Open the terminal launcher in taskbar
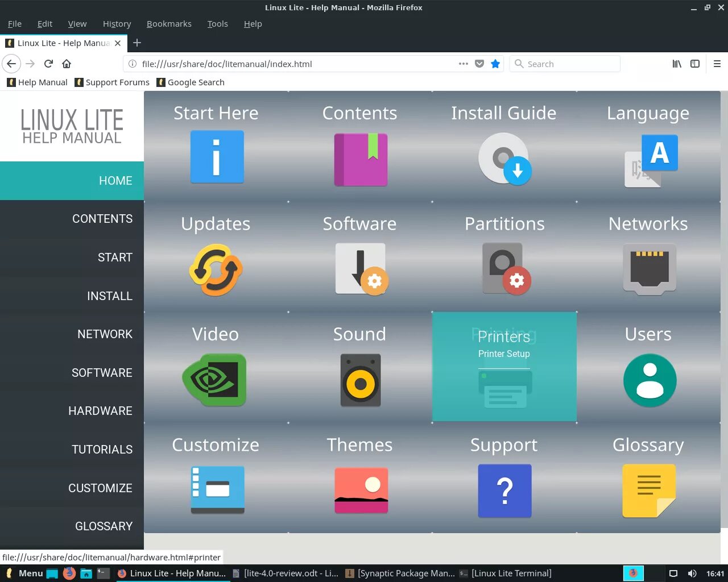728x582 pixels. (x=103, y=573)
